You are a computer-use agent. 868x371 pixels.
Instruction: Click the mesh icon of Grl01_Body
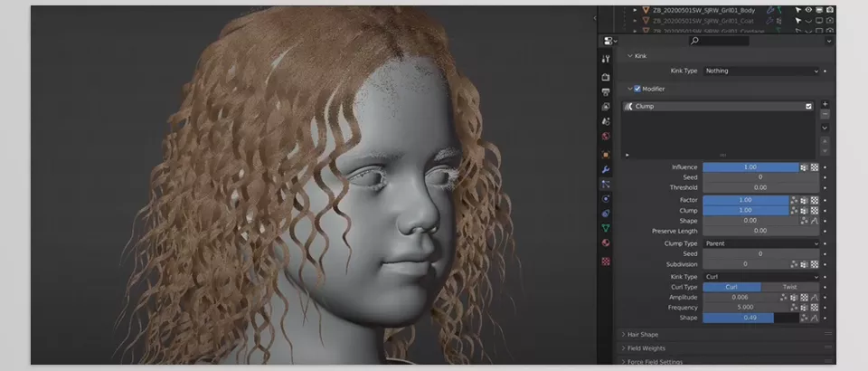click(x=646, y=10)
